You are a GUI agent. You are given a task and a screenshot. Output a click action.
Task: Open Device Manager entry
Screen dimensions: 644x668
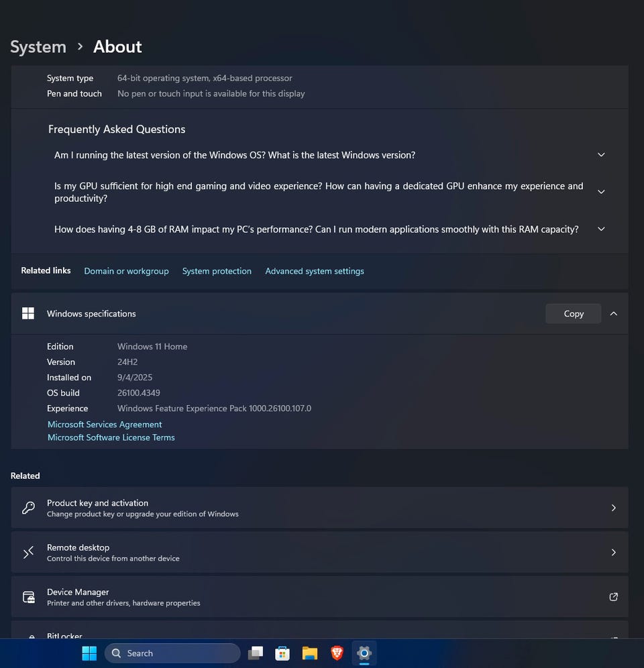click(320, 597)
